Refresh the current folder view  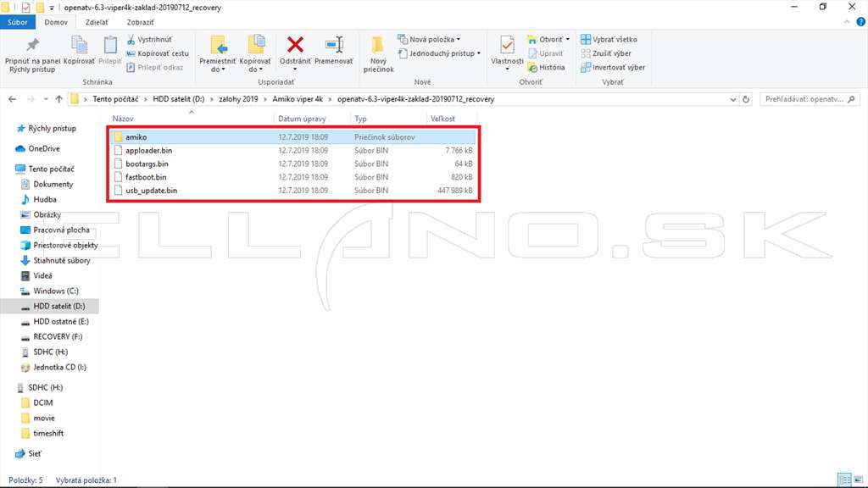(x=746, y=99)
